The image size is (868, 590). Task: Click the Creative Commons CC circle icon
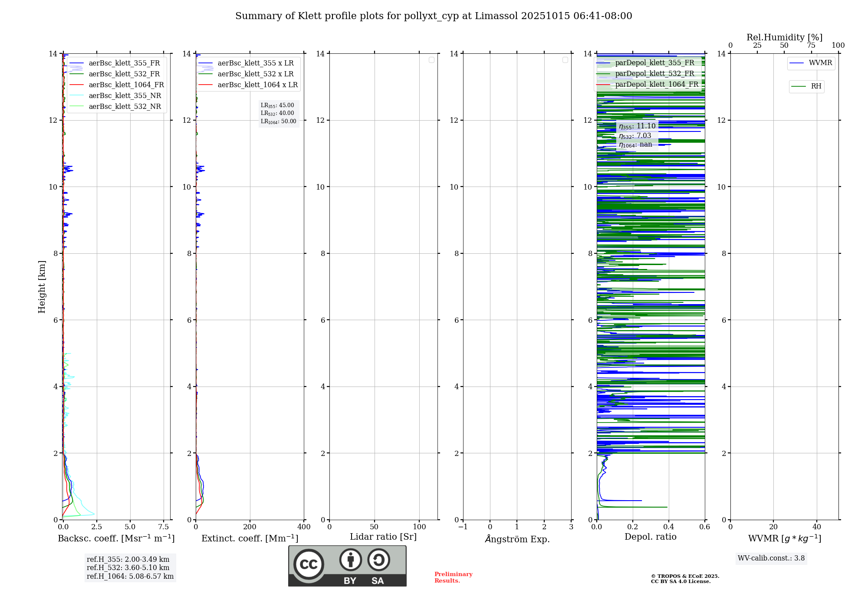(x=309, y=564)
